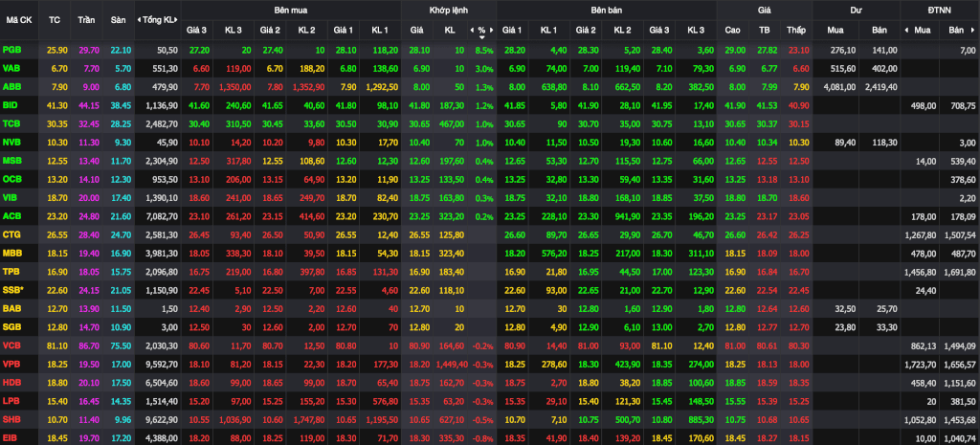Image resolution: width=980 pixels, height=445 pixels.
Task: Click the left arrow beside Tổng KL header
Action: point(139,20)
